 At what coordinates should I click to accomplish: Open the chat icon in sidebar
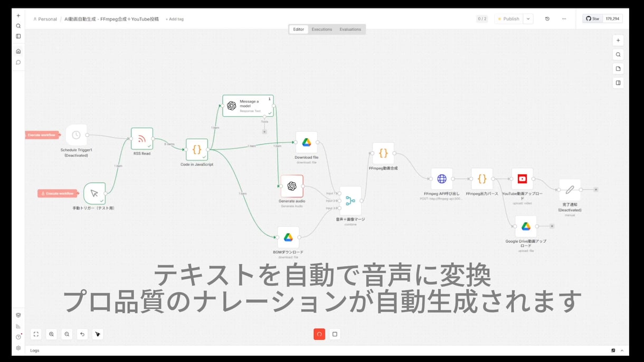pos(18,62)
